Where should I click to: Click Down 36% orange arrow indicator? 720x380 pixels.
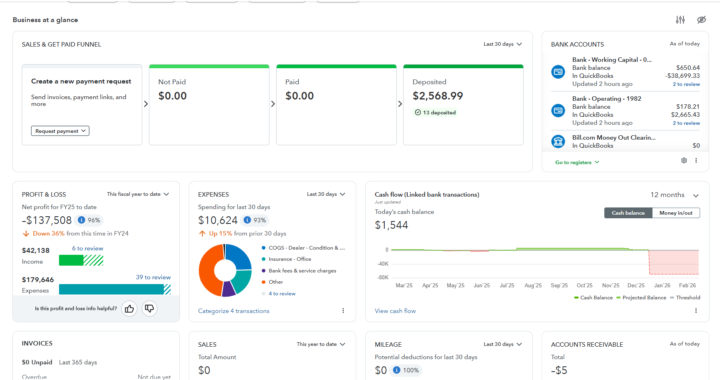click(26, 234)
